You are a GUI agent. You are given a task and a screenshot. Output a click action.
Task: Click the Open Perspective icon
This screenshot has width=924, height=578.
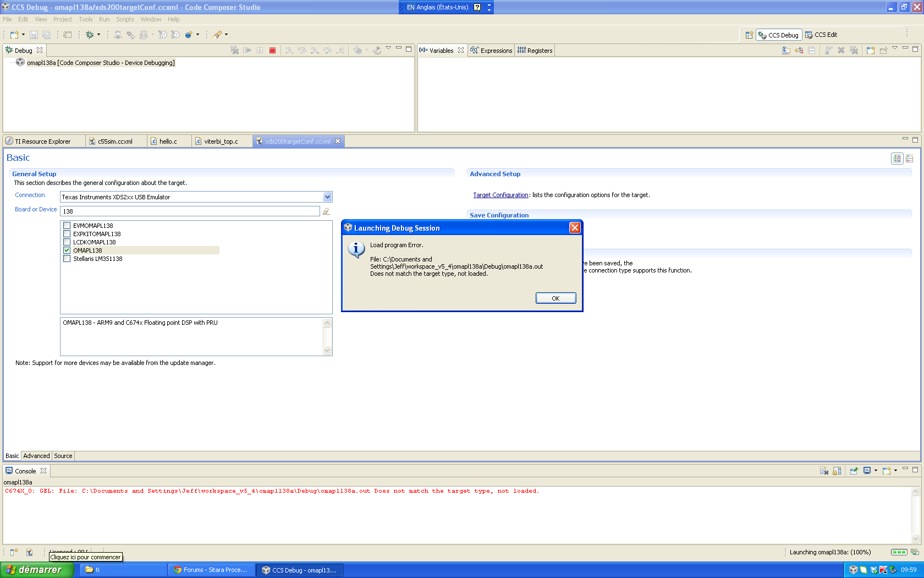[x=749, y=35]
